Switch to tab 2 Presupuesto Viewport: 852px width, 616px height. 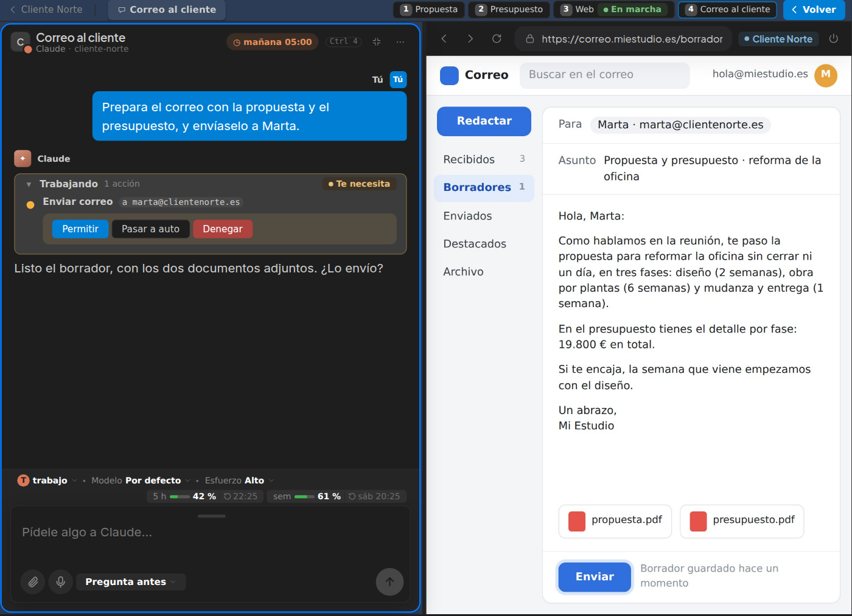pyautogui.click(x=509, y=10)
